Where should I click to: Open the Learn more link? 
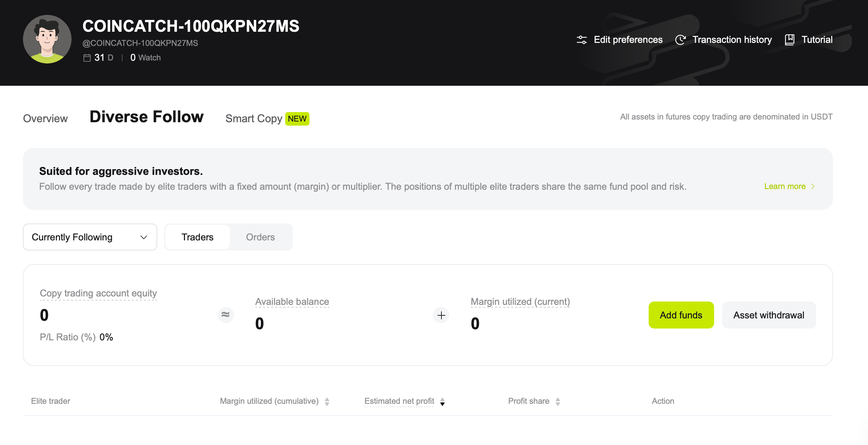click(x=785, y=186)
